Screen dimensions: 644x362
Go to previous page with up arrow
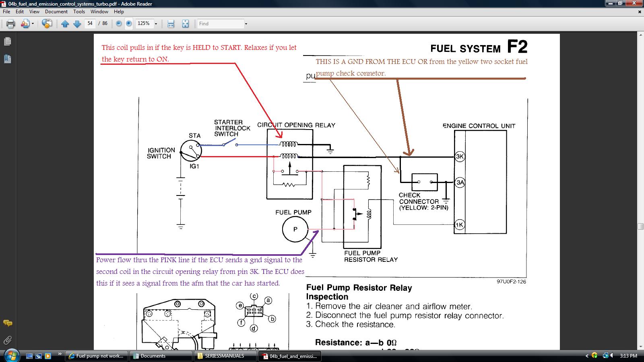[x=65, y=24]
